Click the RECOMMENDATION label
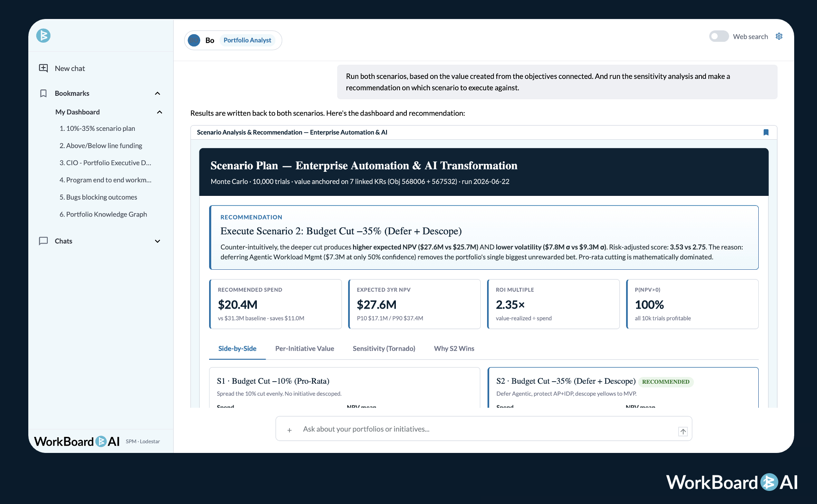Viewport: 817px width, 504px height. (x=251, y=217)
